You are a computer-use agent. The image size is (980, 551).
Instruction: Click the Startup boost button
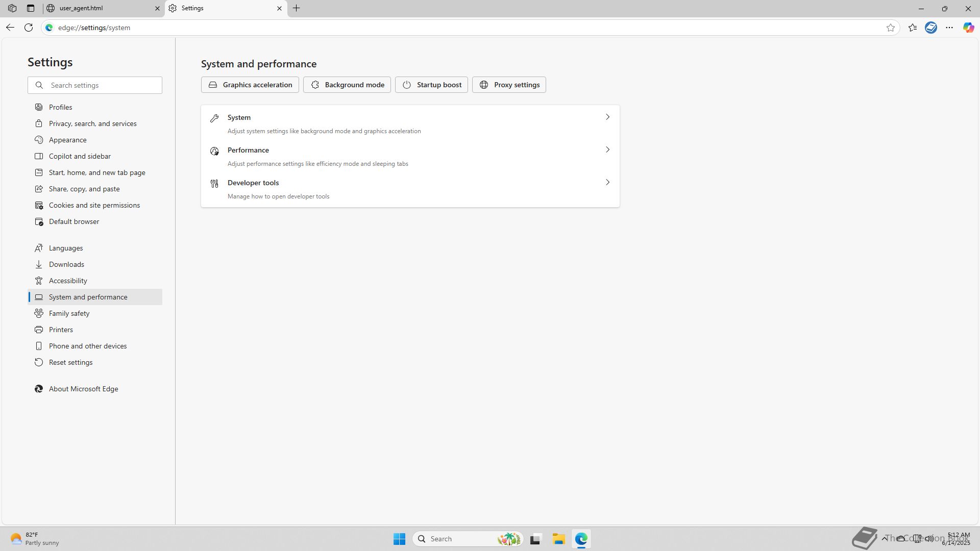pyautogui.click(x=431, y=85)
